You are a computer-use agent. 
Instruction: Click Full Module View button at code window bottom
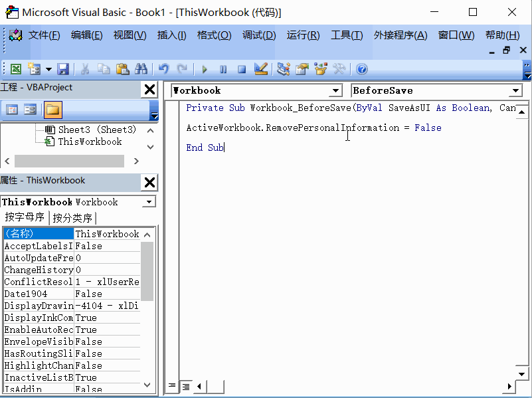click(185, 387)
